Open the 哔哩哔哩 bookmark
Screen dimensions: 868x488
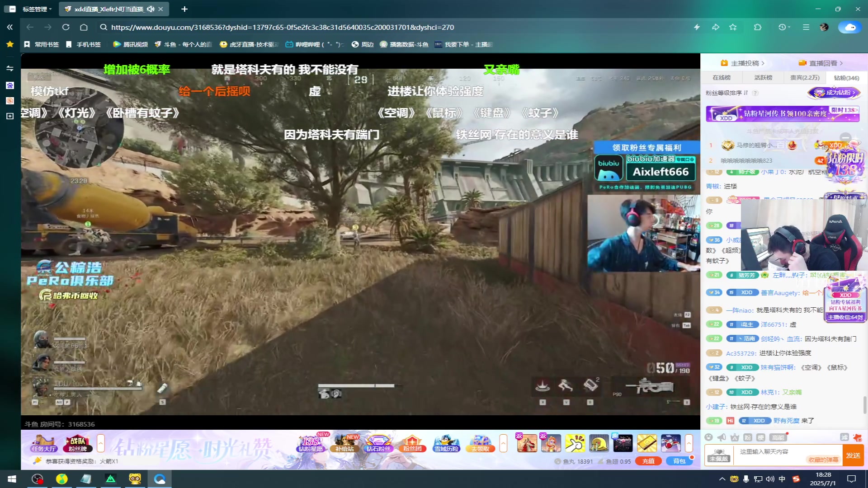(315, 44)
